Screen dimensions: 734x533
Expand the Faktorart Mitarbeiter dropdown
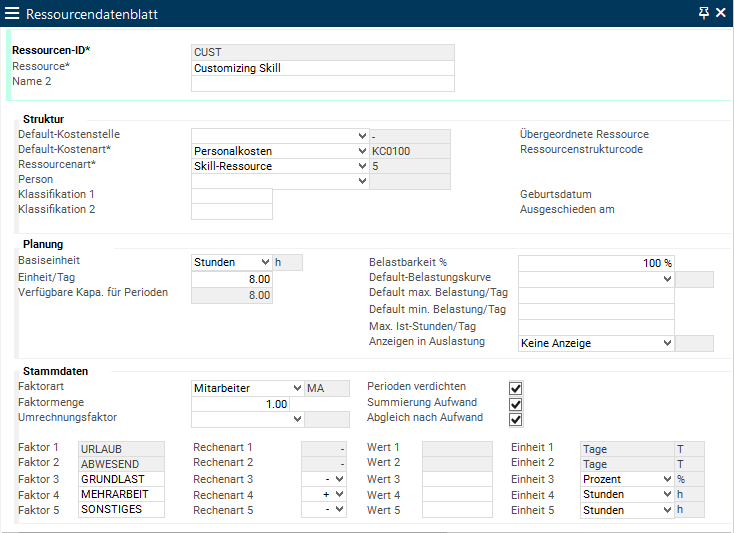tap(296, 388)
